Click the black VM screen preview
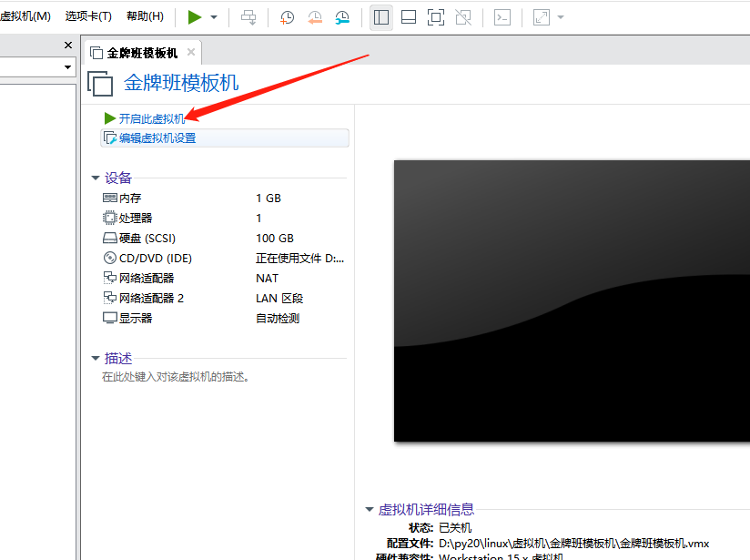750x560 pixels. pyautogui.click(x=573, y=300)
